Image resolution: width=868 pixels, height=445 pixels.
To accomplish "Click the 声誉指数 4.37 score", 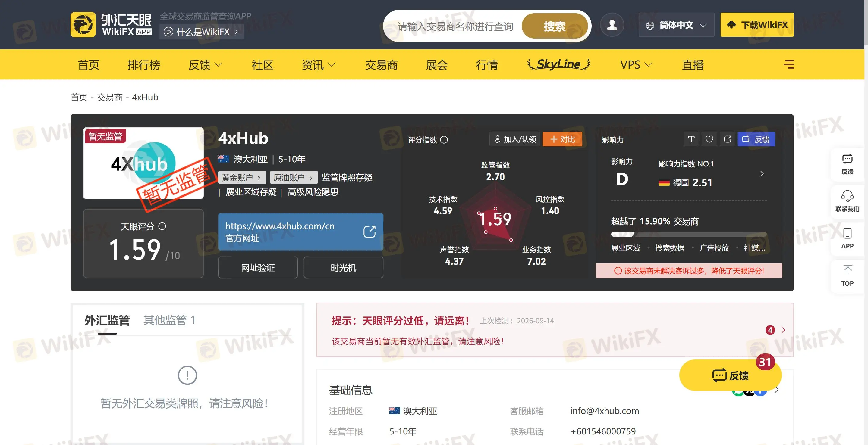I will pyautogui.click(x=454, y=256).
